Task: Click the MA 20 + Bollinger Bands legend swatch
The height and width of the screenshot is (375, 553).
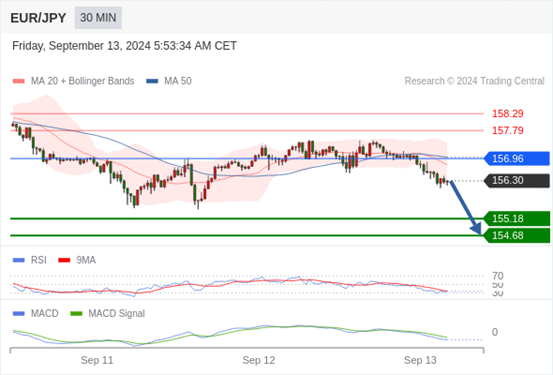Action: (x=19, y=81)
